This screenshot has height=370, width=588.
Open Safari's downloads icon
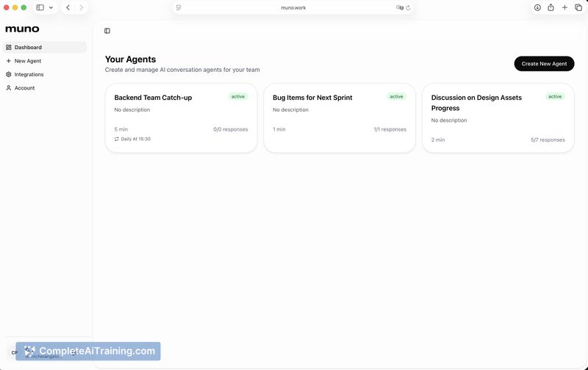[x=537, y=7]
